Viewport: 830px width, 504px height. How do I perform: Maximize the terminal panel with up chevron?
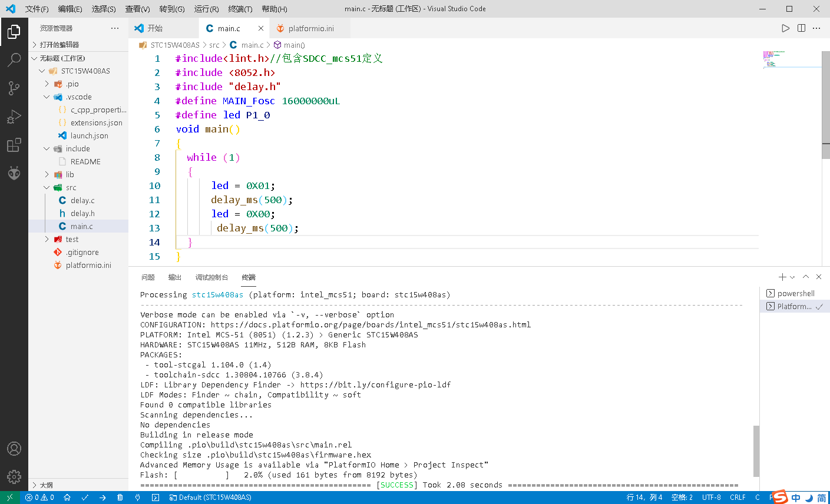[806, 277]
